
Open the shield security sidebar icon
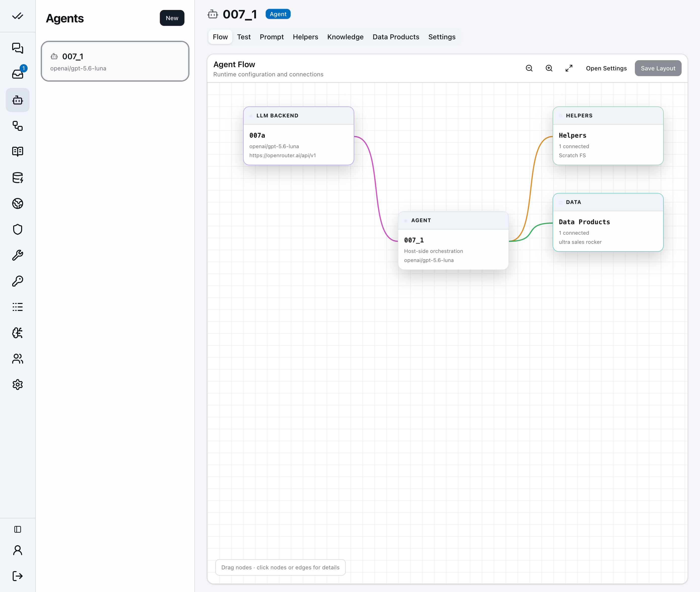(17, 229)
